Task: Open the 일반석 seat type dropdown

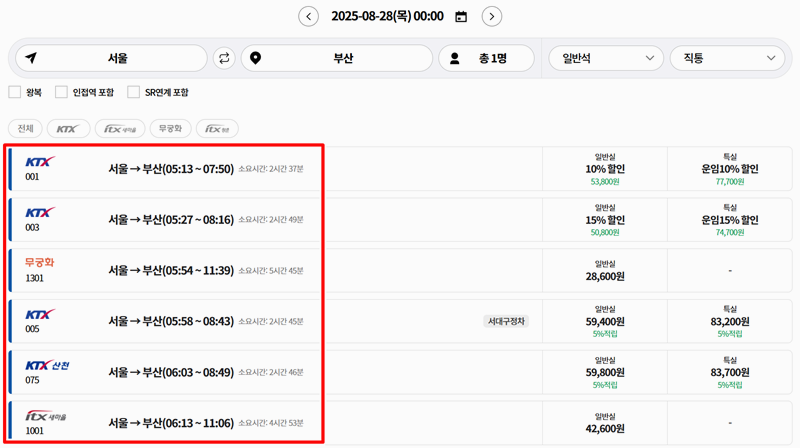Action: tap(606, 58)
